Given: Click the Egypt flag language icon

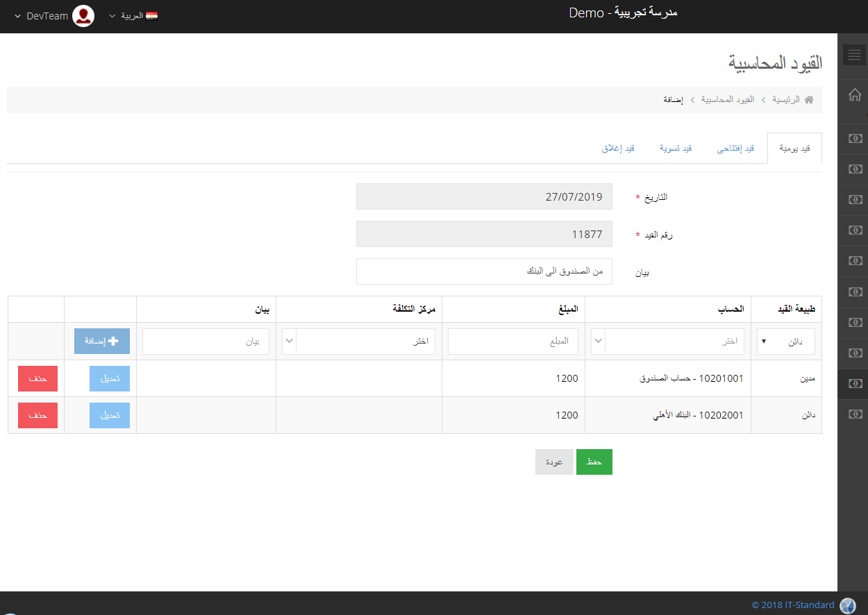Looking at the screenshot, I should [151, 16].
